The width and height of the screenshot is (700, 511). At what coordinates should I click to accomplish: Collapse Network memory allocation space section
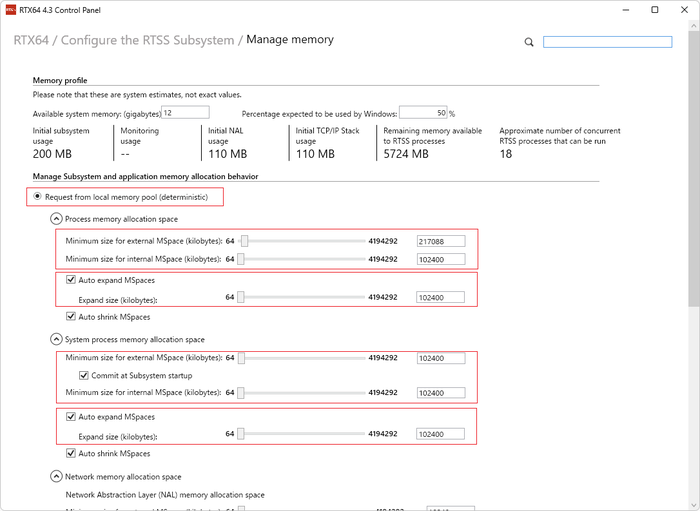tap(56, 477)
